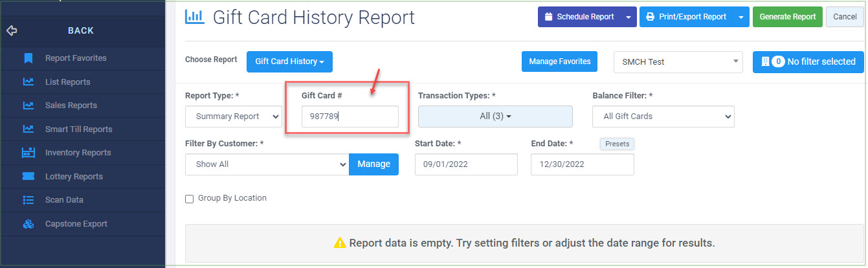Click the Smart Till Reports icon

[28, 129]
